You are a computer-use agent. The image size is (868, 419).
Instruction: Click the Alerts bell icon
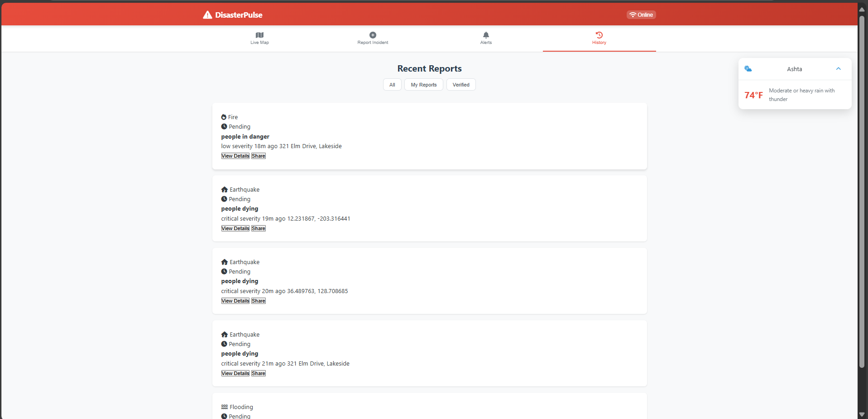coord(486,35)
